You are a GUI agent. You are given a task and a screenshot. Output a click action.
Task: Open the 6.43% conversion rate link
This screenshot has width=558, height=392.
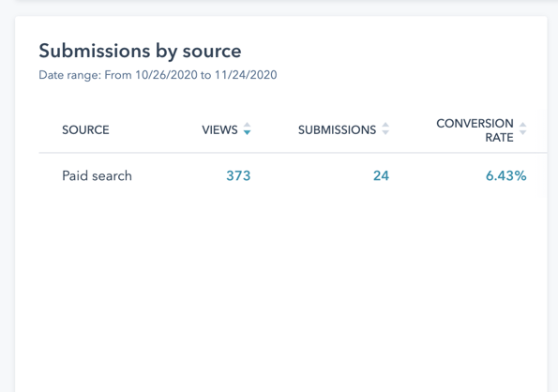click(506, 175)
